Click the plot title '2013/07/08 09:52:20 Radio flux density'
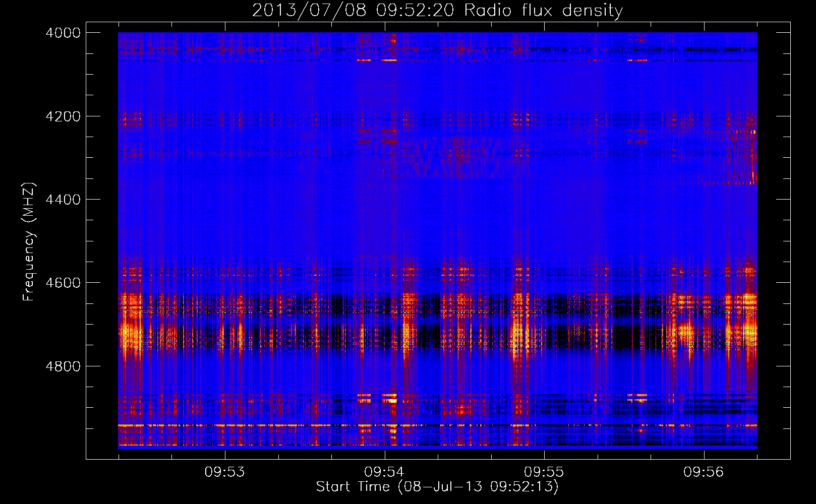The image size is (816, 504). point(437,11)
